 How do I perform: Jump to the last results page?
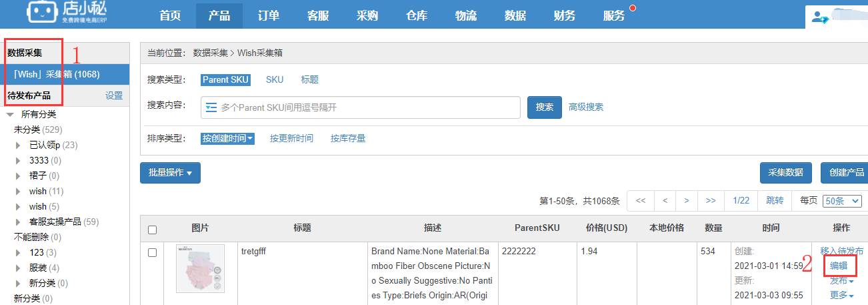[x=711, y=200]
